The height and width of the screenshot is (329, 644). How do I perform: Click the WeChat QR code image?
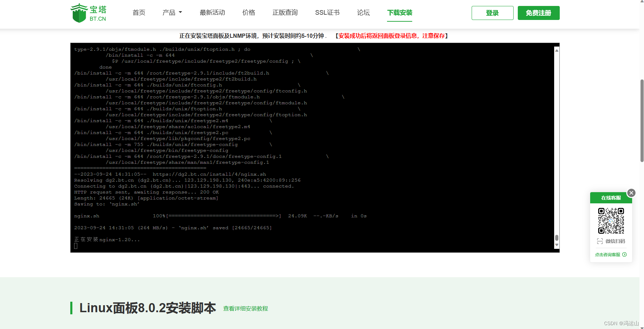click(611, 220)
